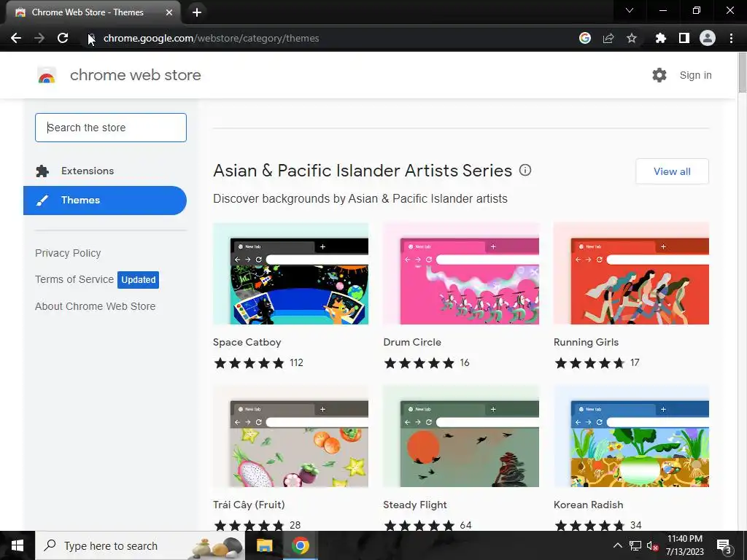Open a new tab with the plus button
Screen dimensions: 747x560
[197, 12]
